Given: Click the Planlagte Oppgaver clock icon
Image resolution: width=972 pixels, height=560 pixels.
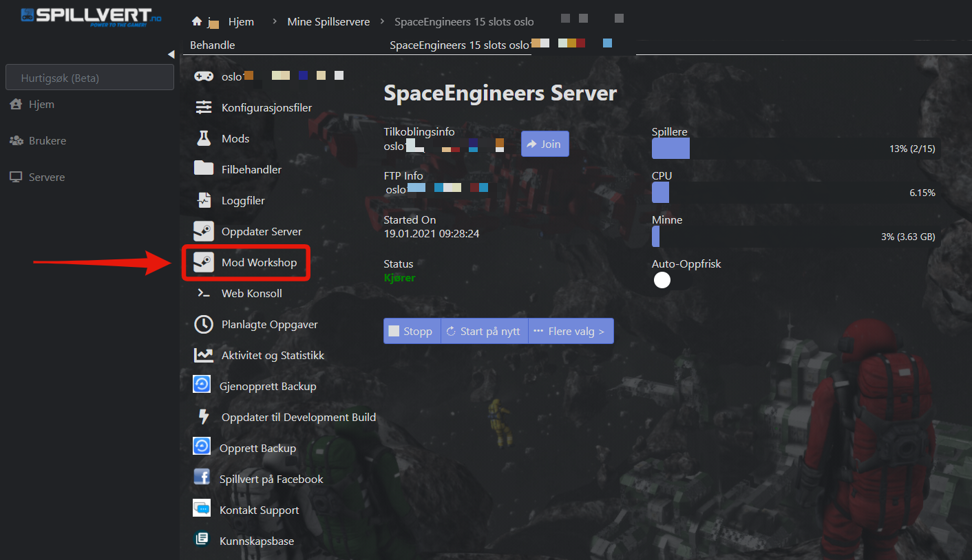Looking at the screenshot, I should (204, 324).
